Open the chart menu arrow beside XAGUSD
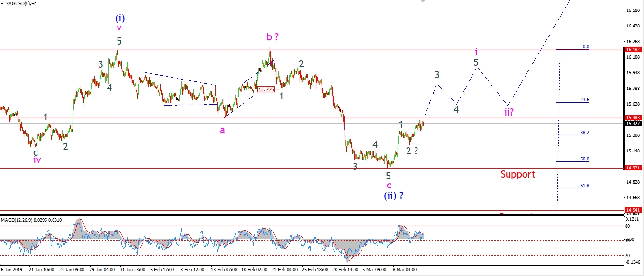Image resolution: width=644 pixels, height=276 pixels. (x=3, y=3)
